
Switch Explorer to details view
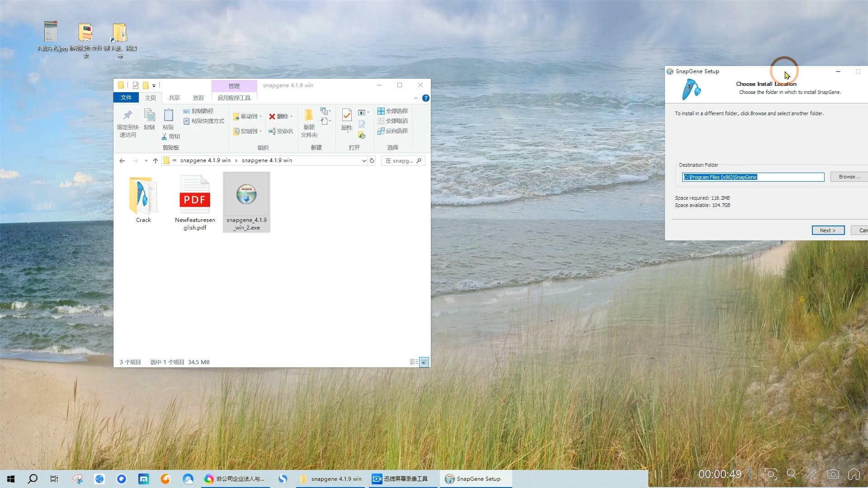414,362
